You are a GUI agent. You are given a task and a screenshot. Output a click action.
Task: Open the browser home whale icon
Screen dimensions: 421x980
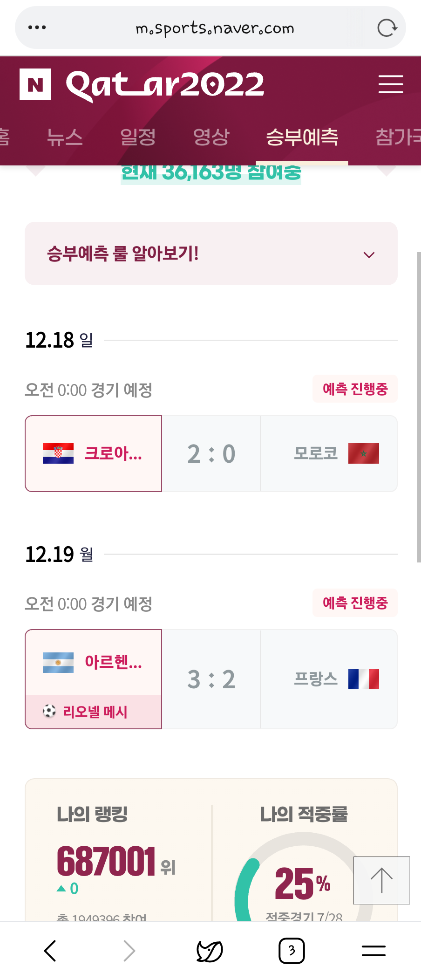click(x=210, y=951)
